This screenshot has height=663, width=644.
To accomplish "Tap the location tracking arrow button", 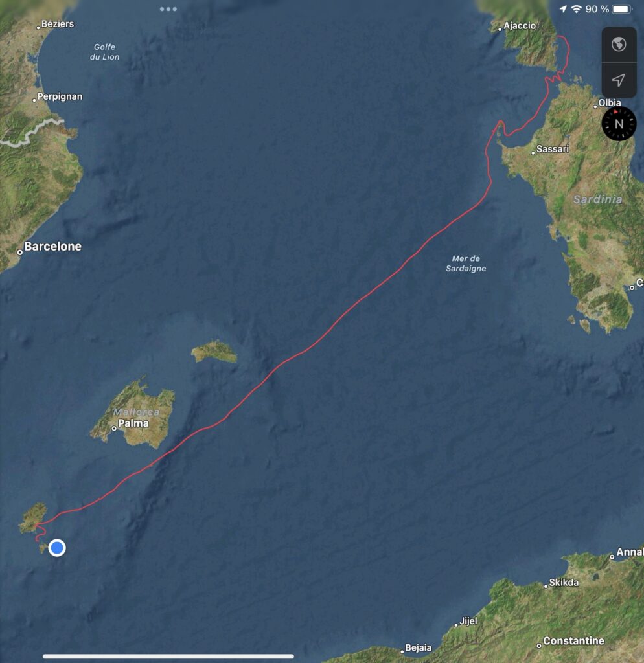I will (619, 80).
